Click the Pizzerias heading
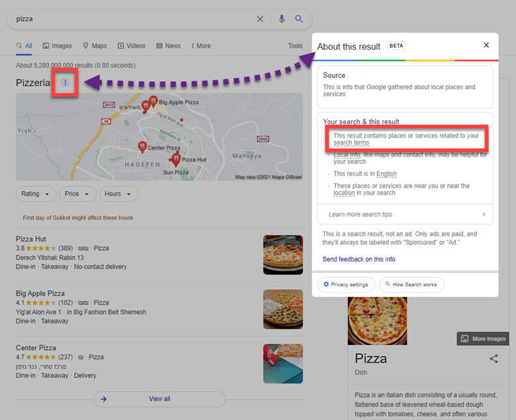 [x=34, y=83]
